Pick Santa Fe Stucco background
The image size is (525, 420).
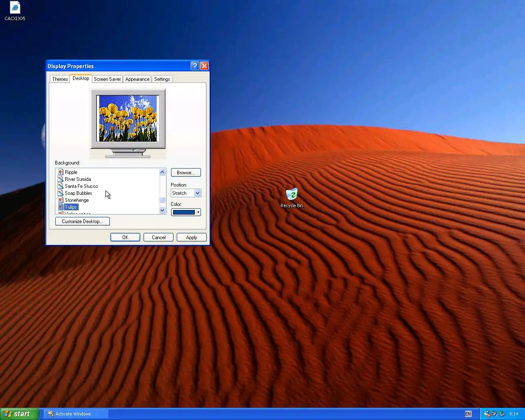point(81,186)
